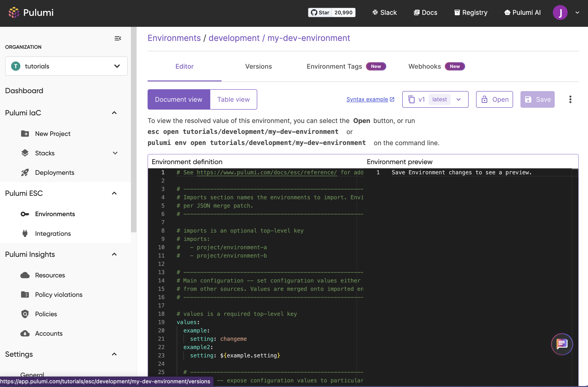Select Document view toggle
588x387 pixels.
[x=179, y=99]
